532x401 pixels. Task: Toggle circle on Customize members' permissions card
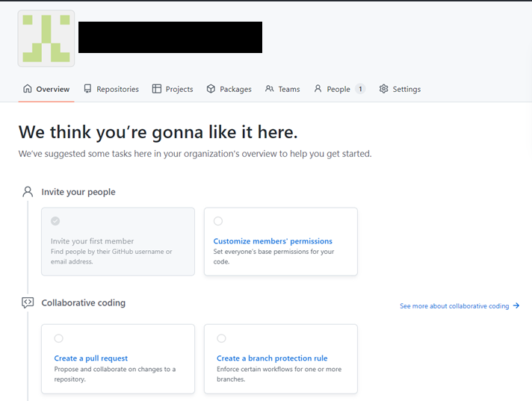click(x=218, y=221)
